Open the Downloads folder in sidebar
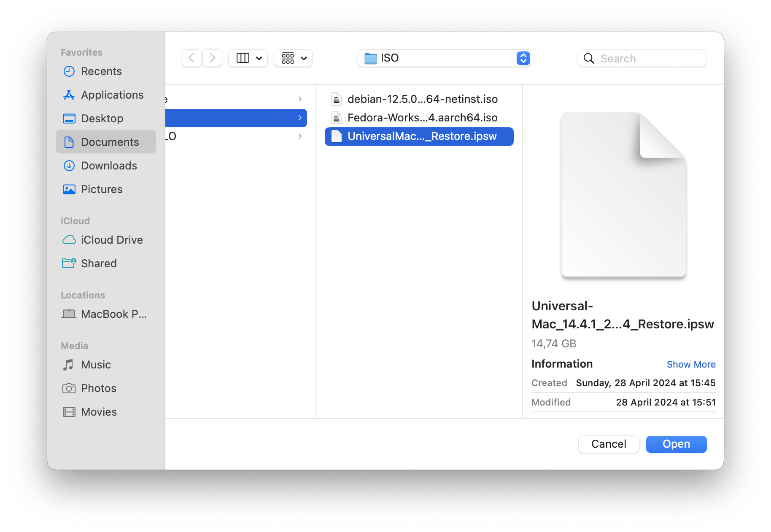The image size is (771, 532). [x=105, y=166]
